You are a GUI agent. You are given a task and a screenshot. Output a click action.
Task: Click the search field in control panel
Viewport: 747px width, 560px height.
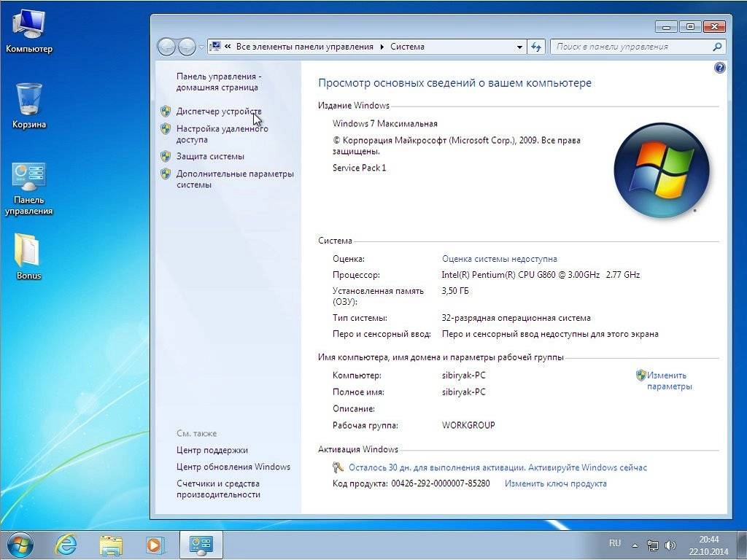point(638,47)
